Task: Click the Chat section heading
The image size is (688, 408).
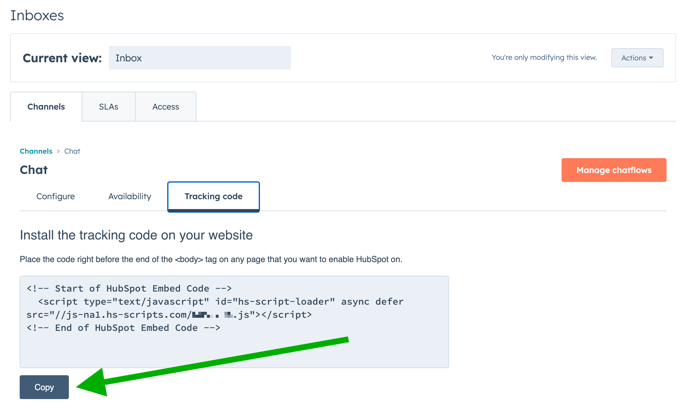Action: (x=34, y=170)
